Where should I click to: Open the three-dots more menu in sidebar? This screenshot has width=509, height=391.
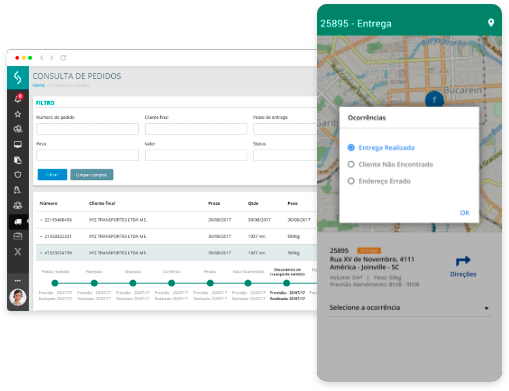[x=18, y=281]
